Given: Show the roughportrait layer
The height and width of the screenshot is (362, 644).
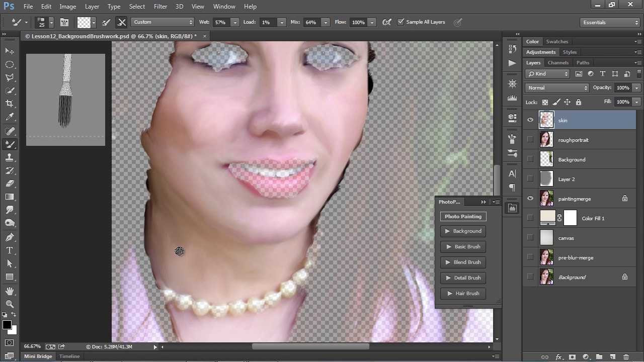Looking at the screenshot, I should (x=530, y=140).
